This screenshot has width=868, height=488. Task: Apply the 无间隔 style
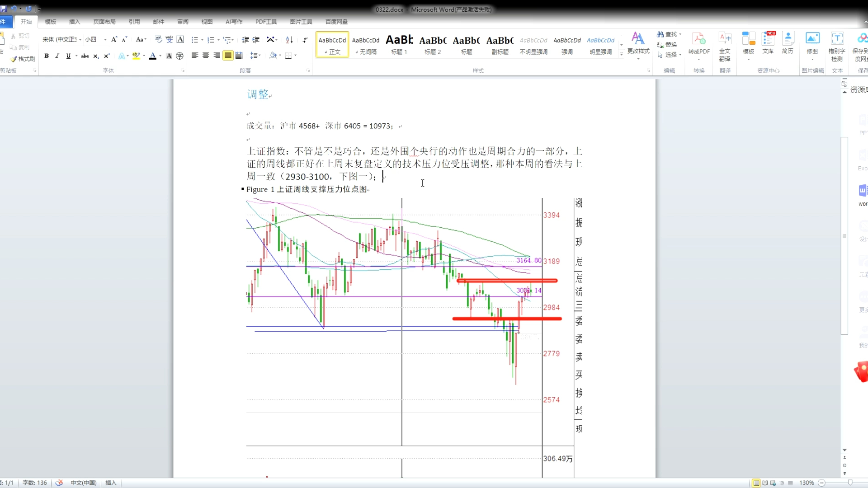(x=366, y=45)
